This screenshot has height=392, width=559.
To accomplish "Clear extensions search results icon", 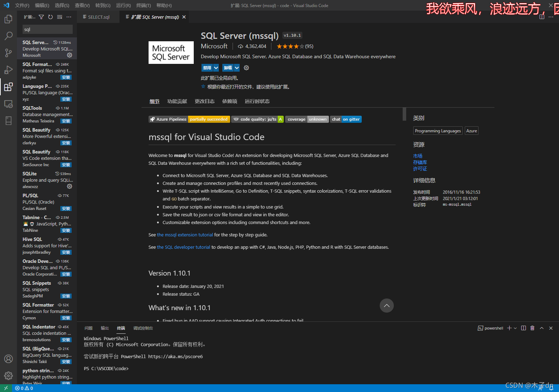I will click(60, 17).
